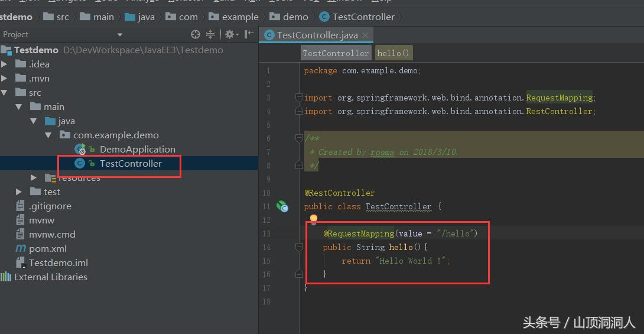Select the .gitignore file
Image resolution: width=644 pixels, height=334 pixels.
pyautogui.click(x=50, y=206)
